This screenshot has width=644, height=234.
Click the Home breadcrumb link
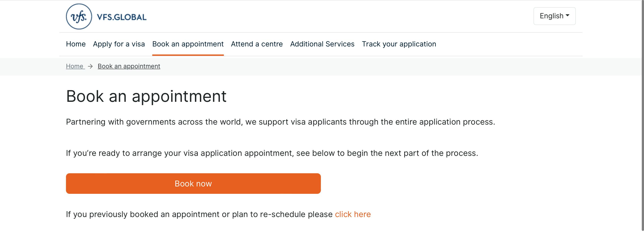click(x=74, y=66)
